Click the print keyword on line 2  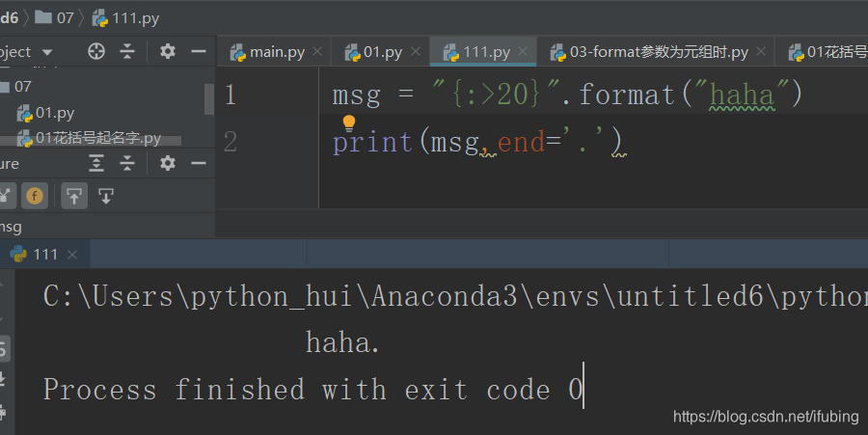click(x=372, y=142)
